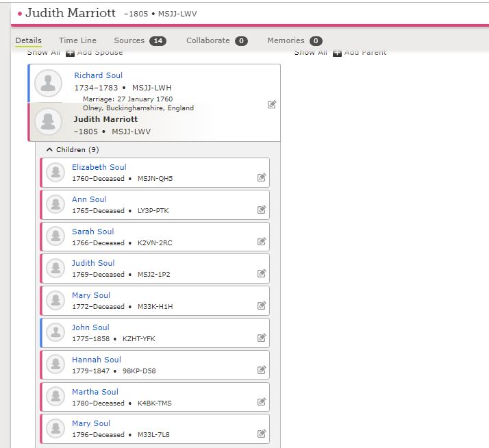Click Marriage: 27 January 1760 text
This screenshot has width=489, height=448.
(128, 99)
